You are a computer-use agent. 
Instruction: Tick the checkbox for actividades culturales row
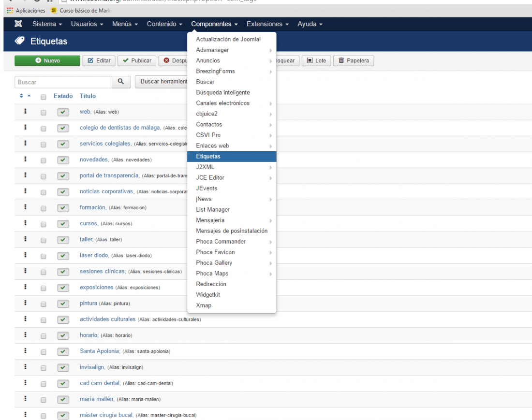[44, 320]
